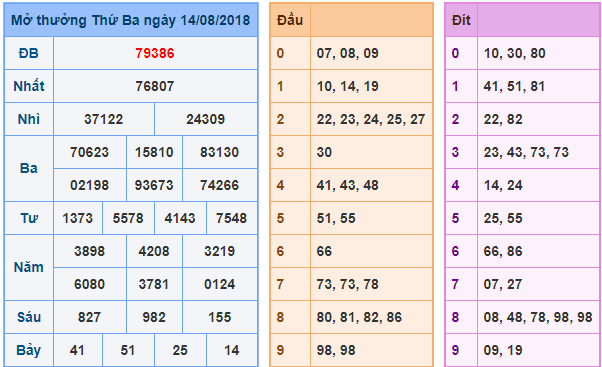Select Đít values '08, 48, 78, 98, 98'
This screenshot has height=367, width=602.
coord(538,317)
